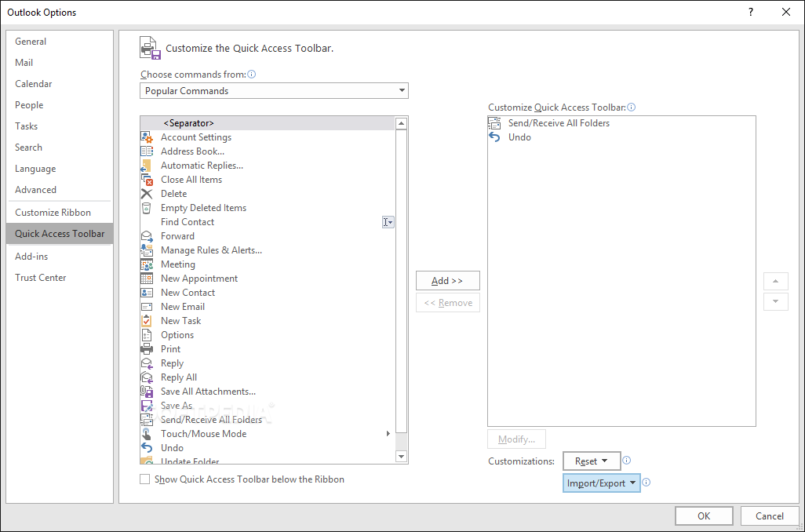805x532 pixels.
Task: Click the info icon beside the Reset button
Action: click(626, 461)
